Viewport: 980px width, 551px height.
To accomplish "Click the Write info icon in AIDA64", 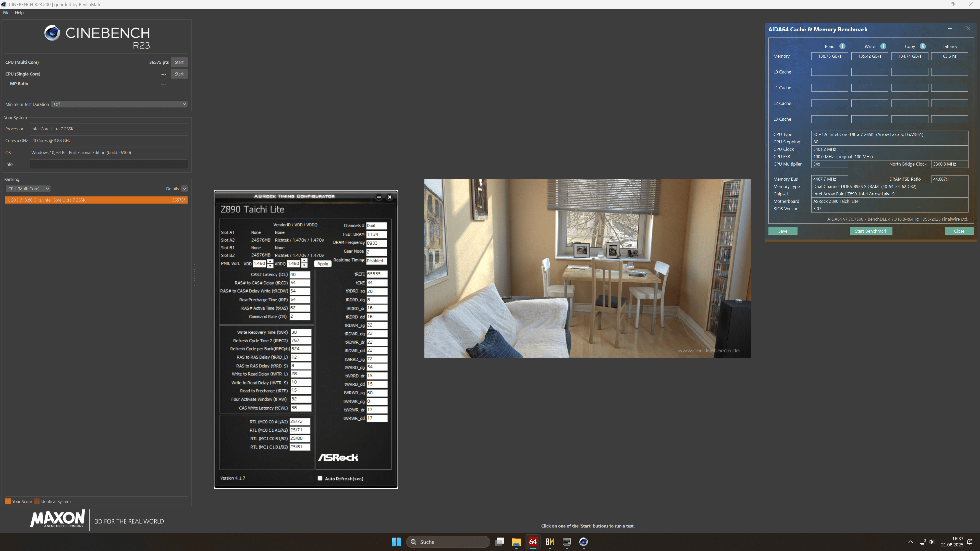I will (883, 46).
